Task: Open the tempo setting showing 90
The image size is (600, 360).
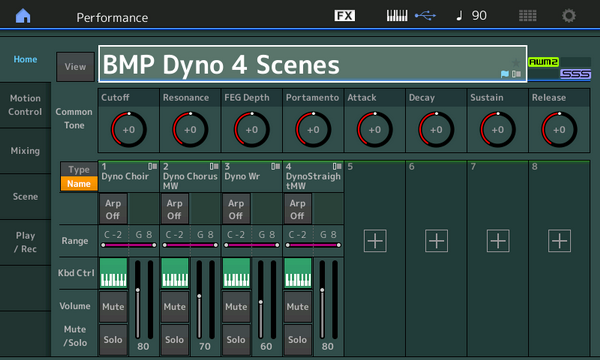Action: point(471,16)
